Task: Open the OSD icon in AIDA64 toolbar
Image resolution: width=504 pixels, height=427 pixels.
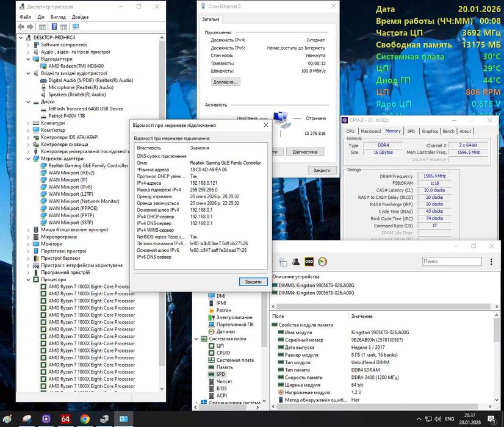Action: point(309,262)
